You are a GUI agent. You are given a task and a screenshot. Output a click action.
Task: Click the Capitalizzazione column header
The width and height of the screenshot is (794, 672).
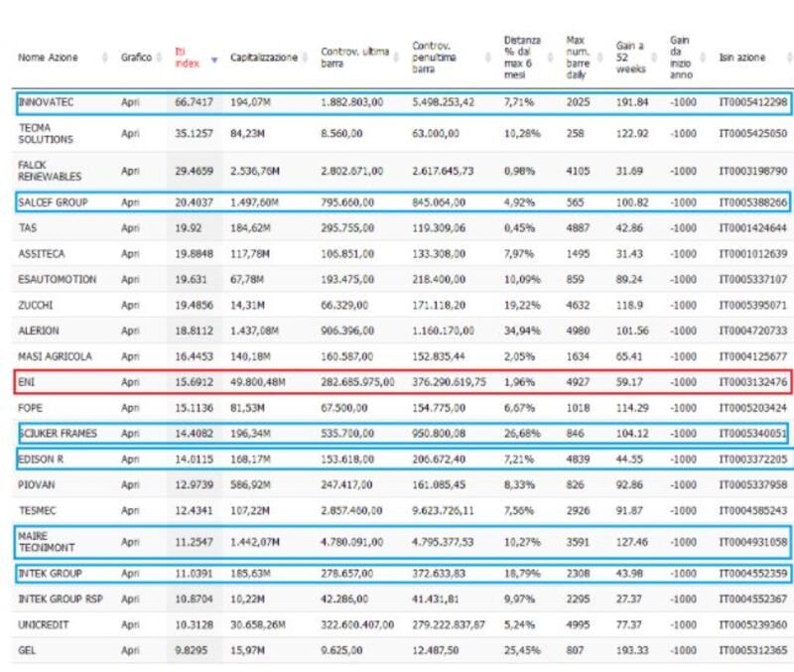pos(264,58)
